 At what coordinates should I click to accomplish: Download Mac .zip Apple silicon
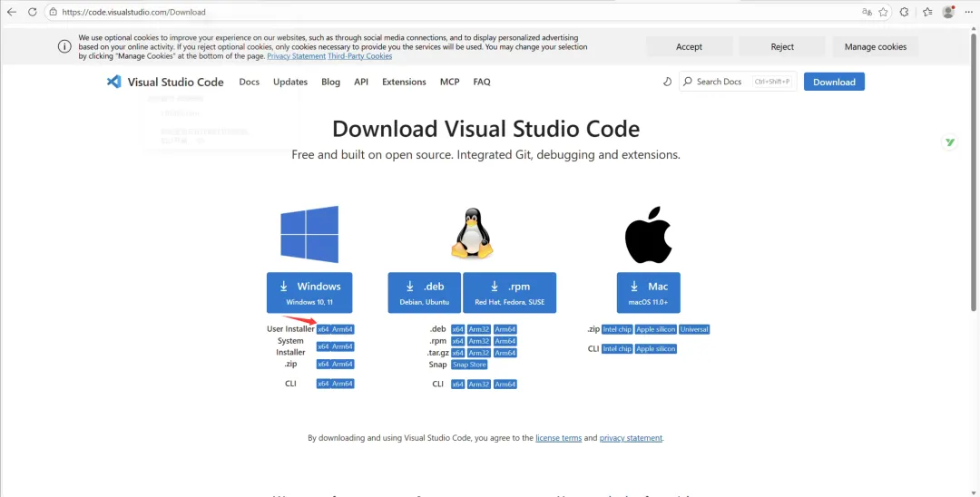click(656, 329)
